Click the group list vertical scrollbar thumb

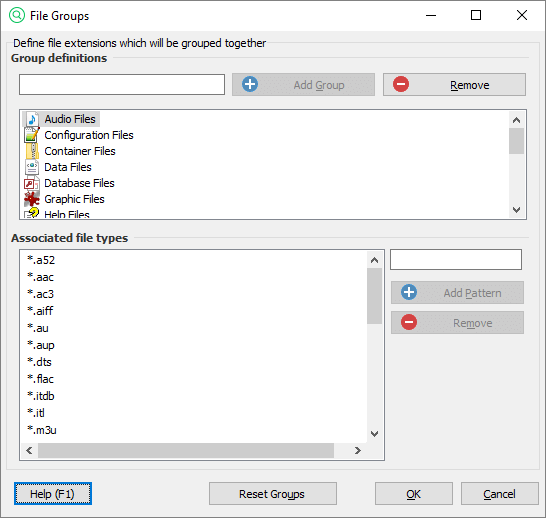click(516, 141)
